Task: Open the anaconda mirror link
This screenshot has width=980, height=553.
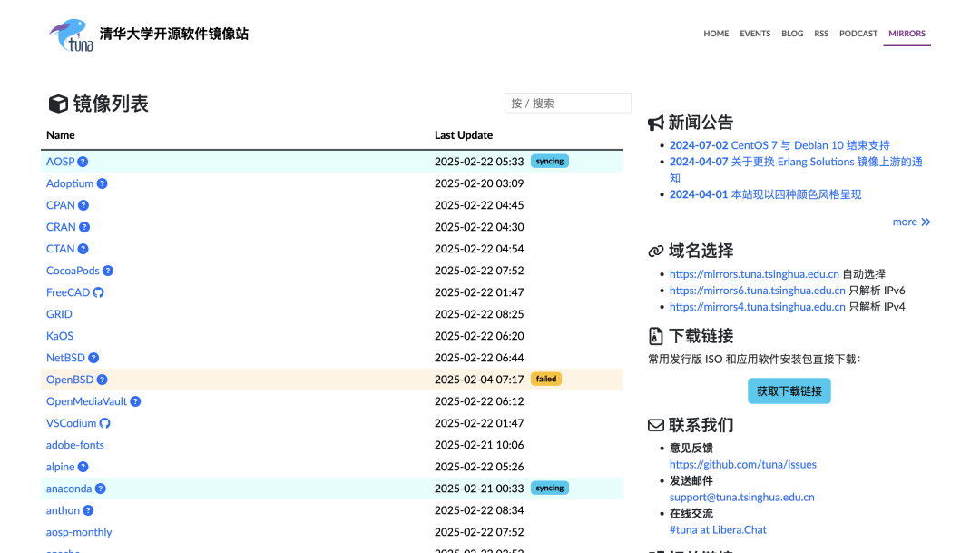Action: point(69,489)
